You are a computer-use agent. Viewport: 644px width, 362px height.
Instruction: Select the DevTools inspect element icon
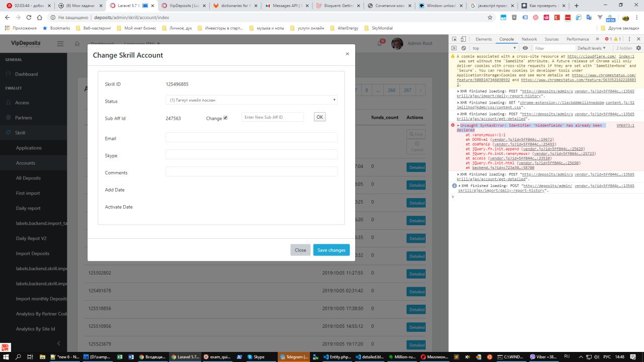point(454,39)
